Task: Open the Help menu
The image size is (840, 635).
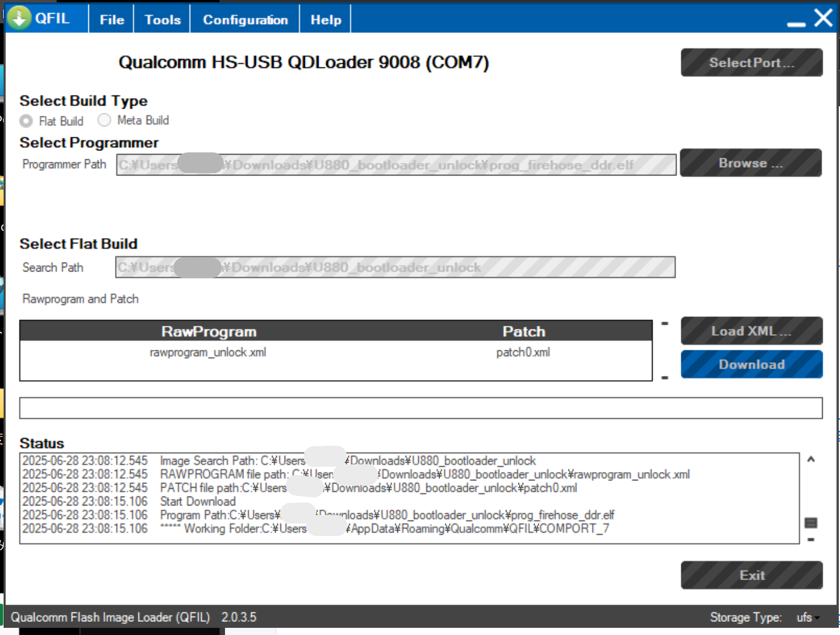Action: click(326, 20)
